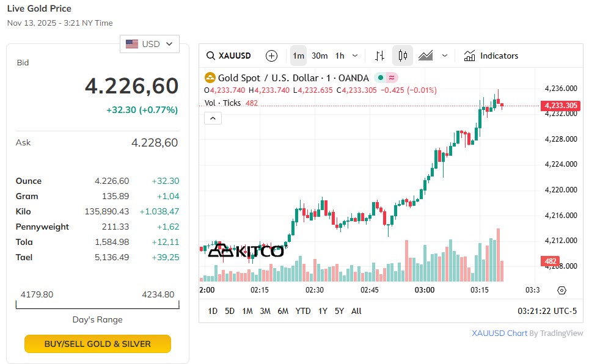Select the 1D date range tab

213,311
